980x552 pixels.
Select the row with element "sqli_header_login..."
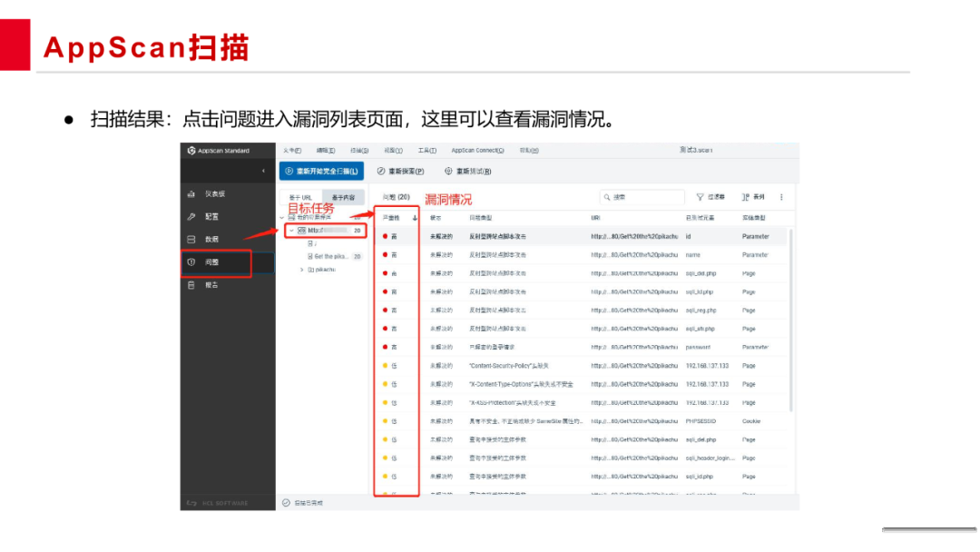tap(582, 458)
